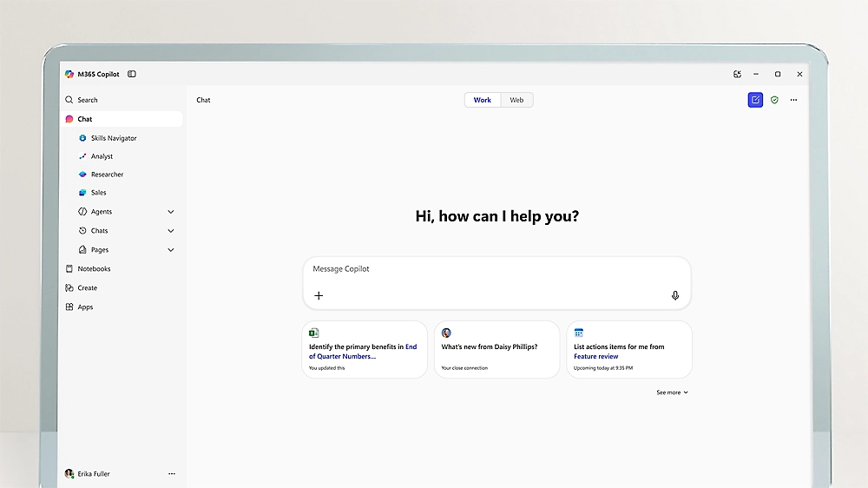Screen dimensions: 868x488
Task: Toggle the sidebar panel collapse icon
Action: pyautogui.click(x=132, y=75)
